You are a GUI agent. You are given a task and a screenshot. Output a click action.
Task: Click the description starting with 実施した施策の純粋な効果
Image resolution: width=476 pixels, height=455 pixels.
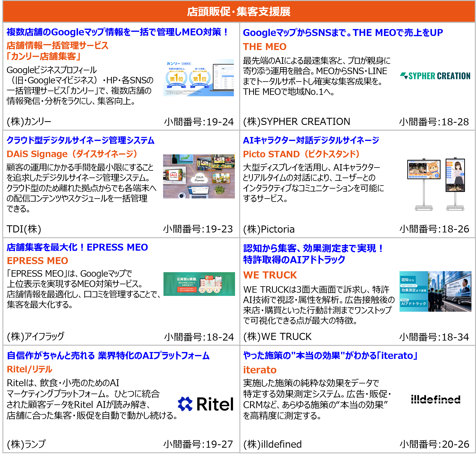[x=317, y=399]
